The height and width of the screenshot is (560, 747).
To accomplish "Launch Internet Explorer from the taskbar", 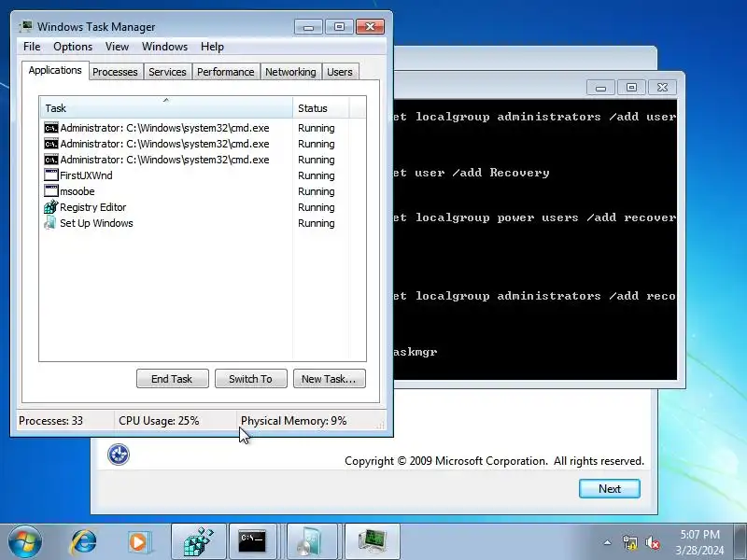I will 84,542.
